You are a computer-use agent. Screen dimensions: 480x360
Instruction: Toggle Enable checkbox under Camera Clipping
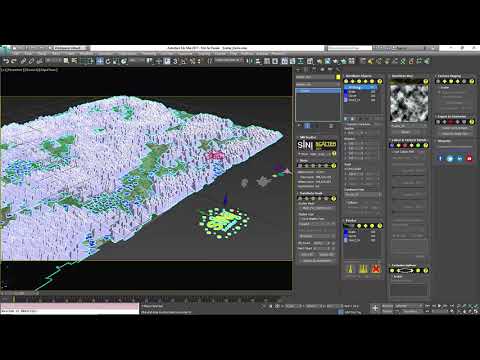(x=440, y=88)
